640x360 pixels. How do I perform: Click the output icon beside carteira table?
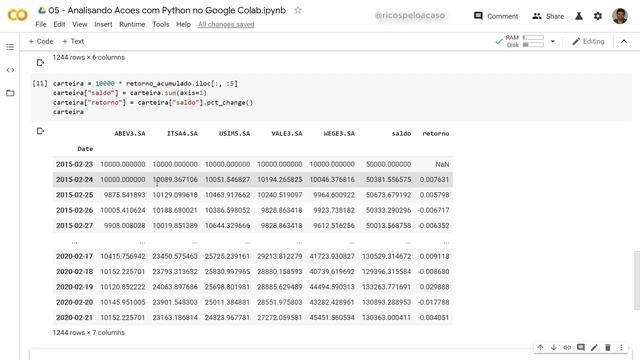(40, 131)
